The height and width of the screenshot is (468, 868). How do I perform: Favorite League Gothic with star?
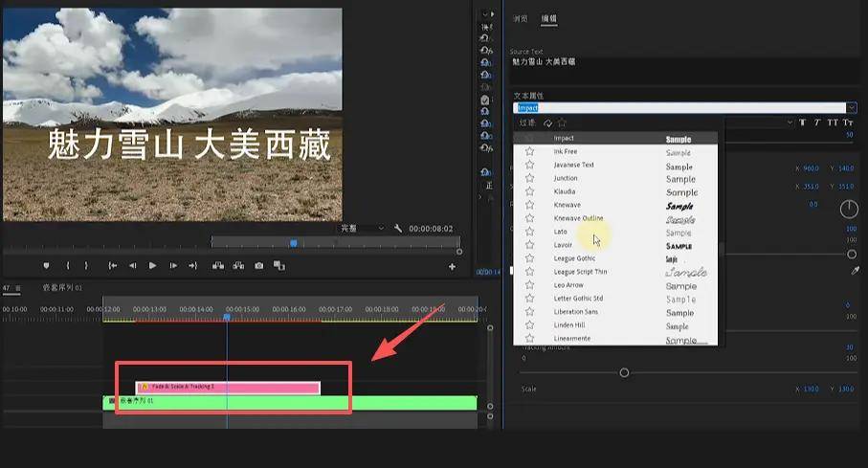(x=530, y=258)
